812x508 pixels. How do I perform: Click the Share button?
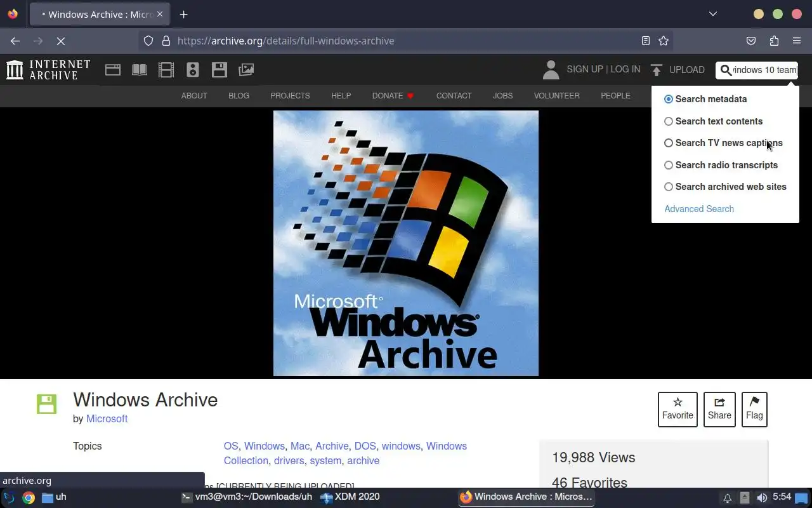pyautogui.click(x=719, y=409)
